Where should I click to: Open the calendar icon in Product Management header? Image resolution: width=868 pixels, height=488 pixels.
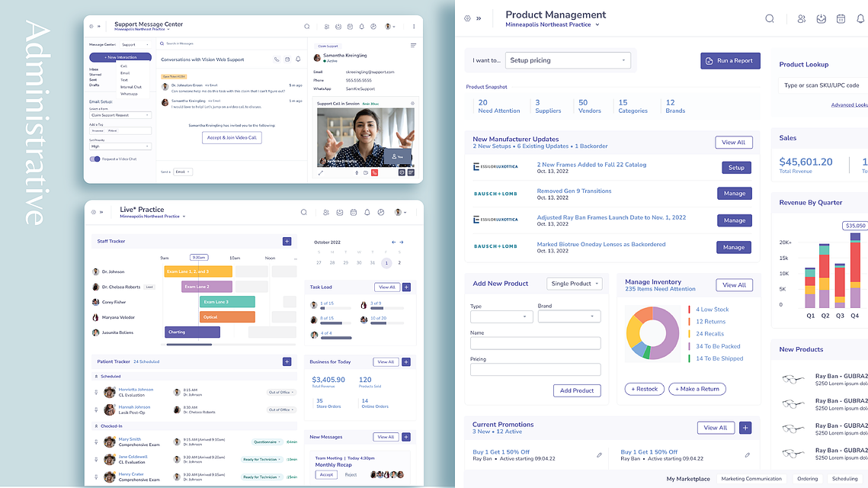click(x=841, y=19)
